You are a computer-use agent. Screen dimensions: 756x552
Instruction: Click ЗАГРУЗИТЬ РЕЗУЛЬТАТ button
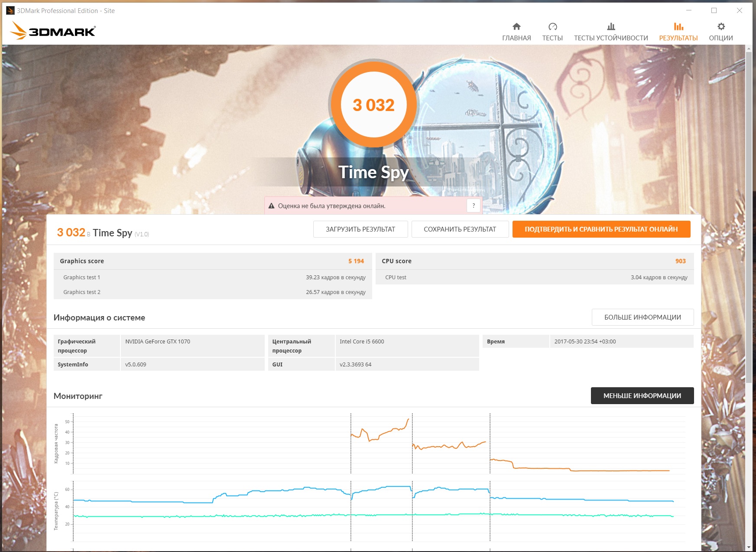tap(360, 229)
